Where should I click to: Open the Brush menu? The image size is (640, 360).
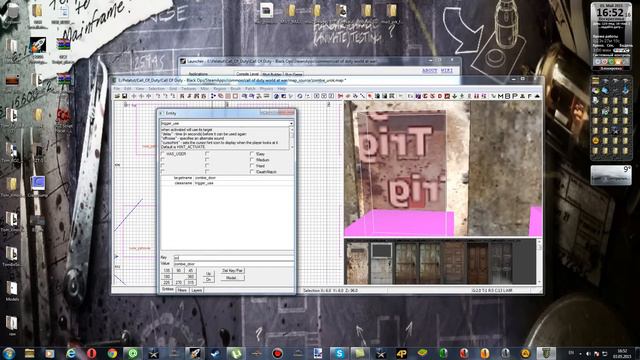pos(236,89)
